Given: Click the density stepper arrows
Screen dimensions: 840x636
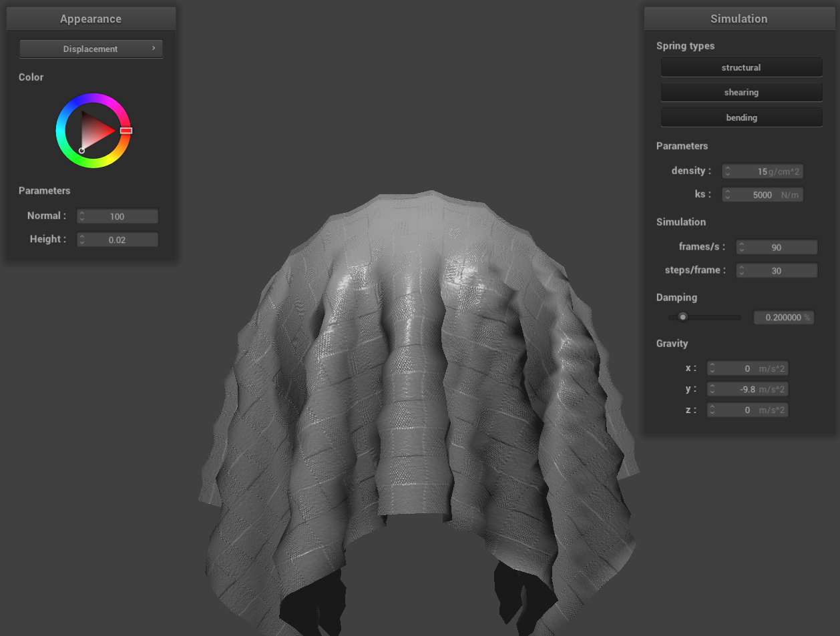Looking at the screenshot, I should (728, 172).
